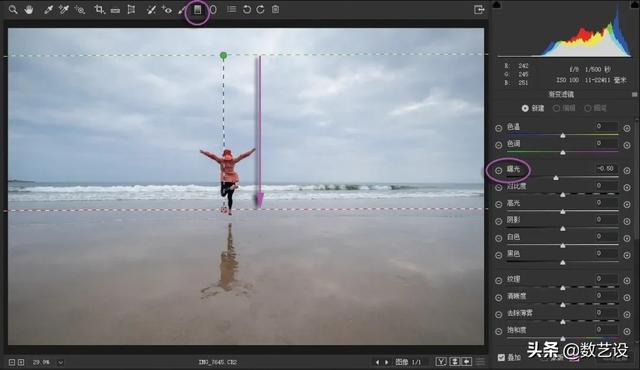Toggle the 叠加 overlay checkbox
Viewport: 640px width, 370px height.
point(501,358)
